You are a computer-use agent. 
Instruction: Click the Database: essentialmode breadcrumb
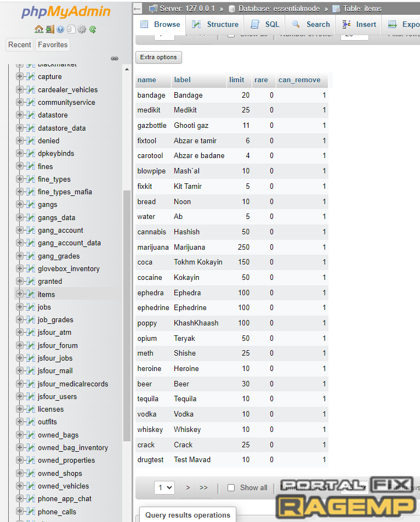pos(279,9)
